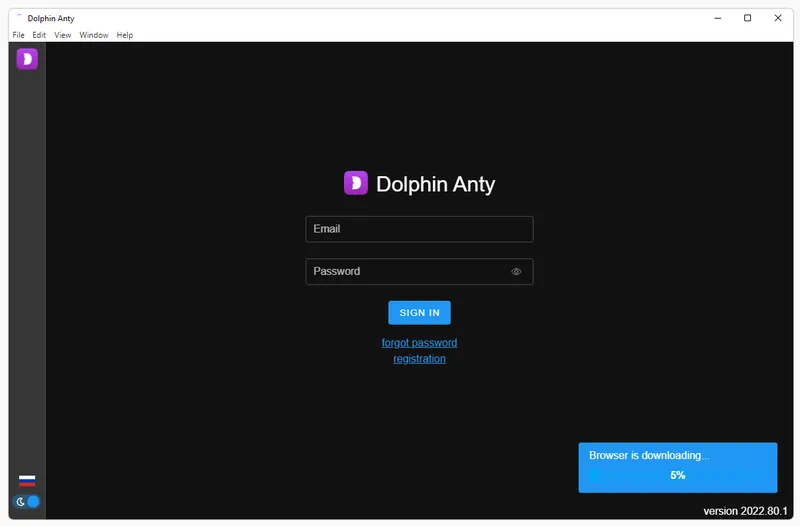
Task: Click the Browser is downloading notification
Action: (x=678, y=467)
